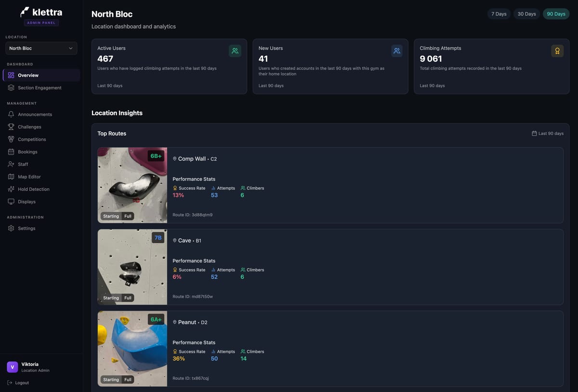Click the Announcements bell icon
The width and height of the screenshot is (578, 392).
pos(11,114)
